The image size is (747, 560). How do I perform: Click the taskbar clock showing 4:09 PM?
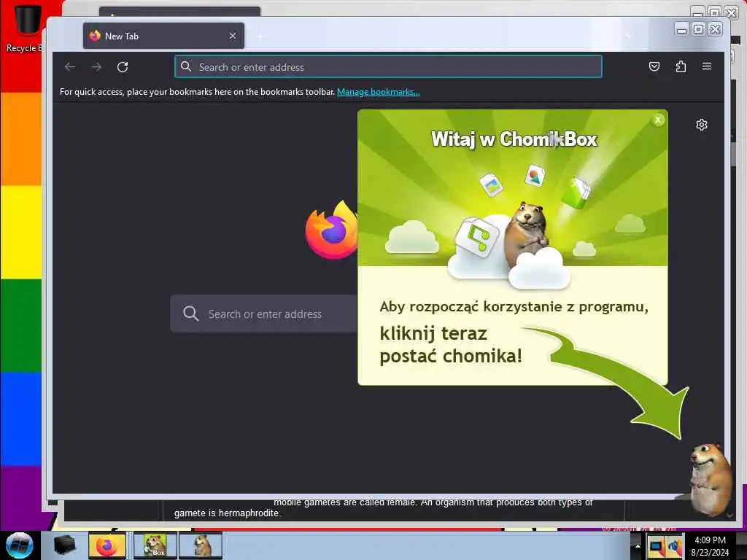click(x=710, y=546)
